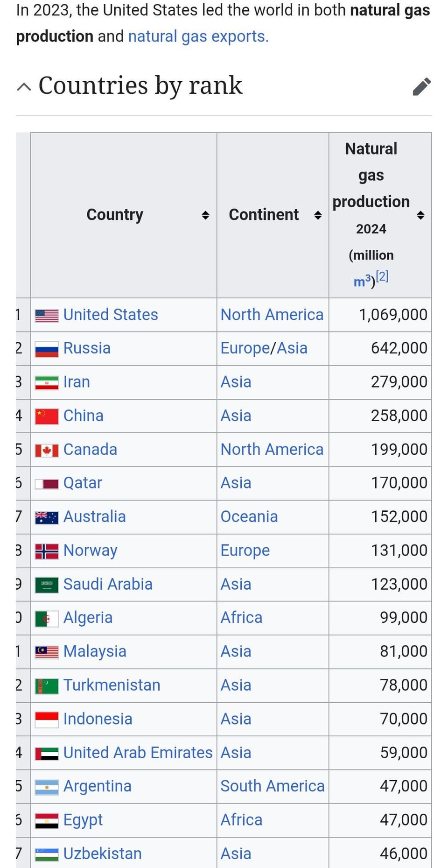The height and width of the screenshot is (868, 448).
Task: Open reference footnote [2]
Action: pyautogui.click(x=382, y=276)
